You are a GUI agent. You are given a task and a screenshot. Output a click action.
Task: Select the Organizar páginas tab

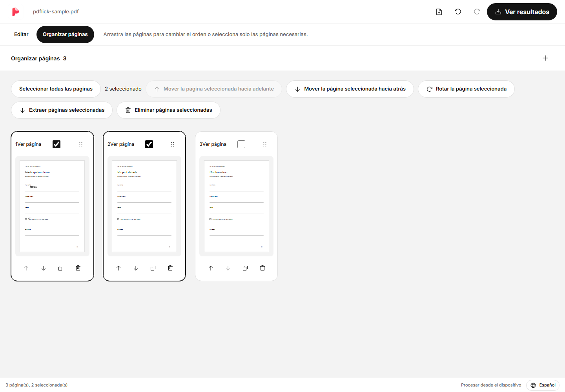[65, 34]
